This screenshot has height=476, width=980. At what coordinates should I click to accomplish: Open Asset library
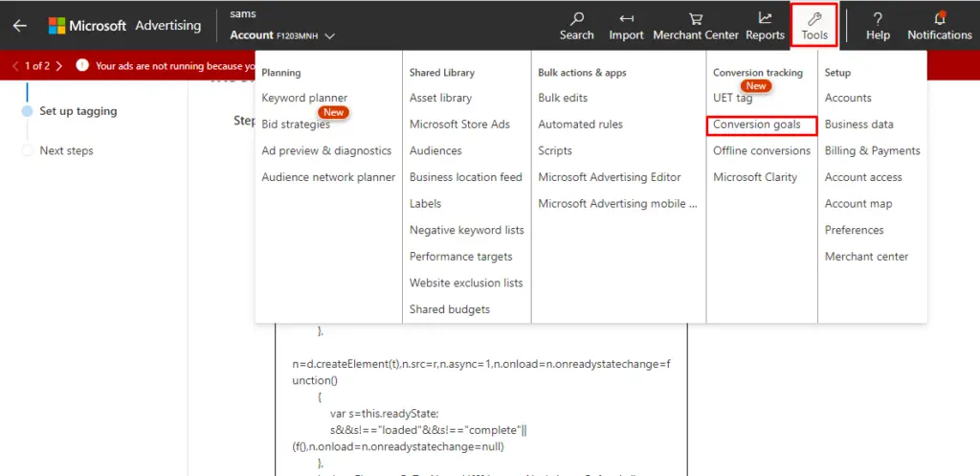[x=440, y=98]
